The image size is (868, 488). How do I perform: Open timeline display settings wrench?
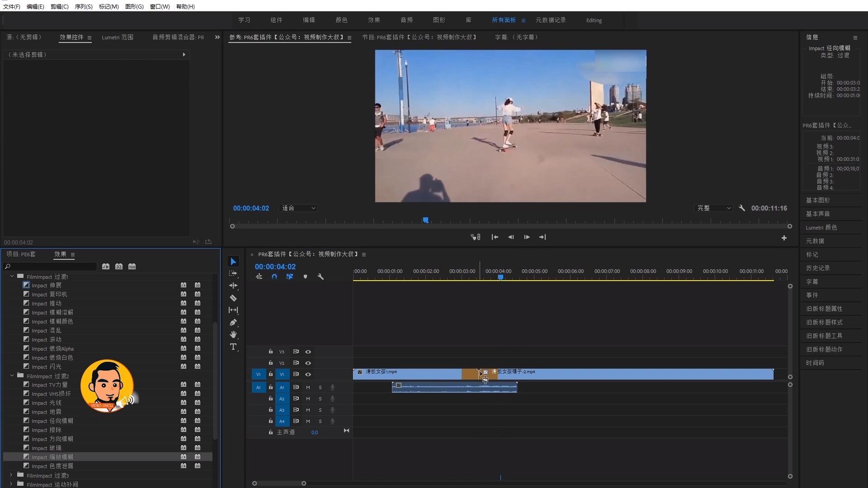pyautogui.click(x=321, y=277)
